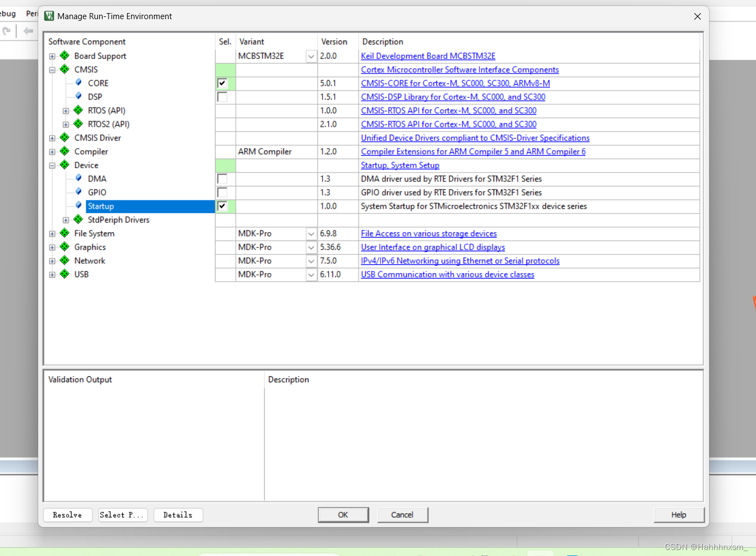This screenshot has height=556, width=756.
Task: Click the Select P... button
Action: [123, 515]
